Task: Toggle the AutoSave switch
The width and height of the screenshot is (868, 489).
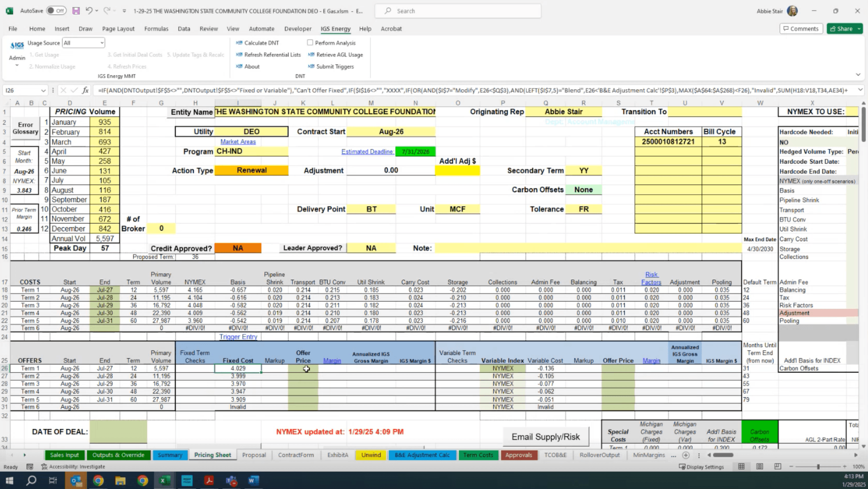Action: 56,11
